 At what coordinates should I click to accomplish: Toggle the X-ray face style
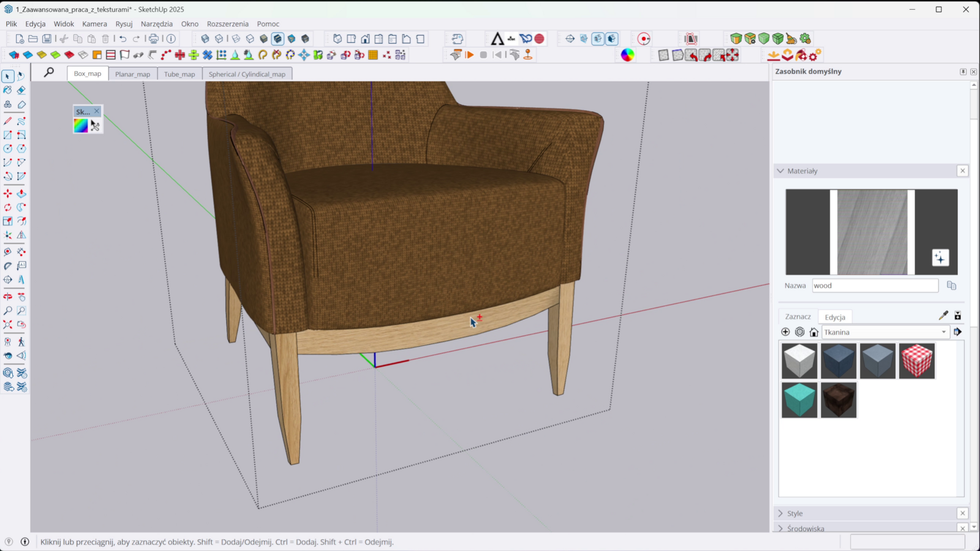click(205, 39)
